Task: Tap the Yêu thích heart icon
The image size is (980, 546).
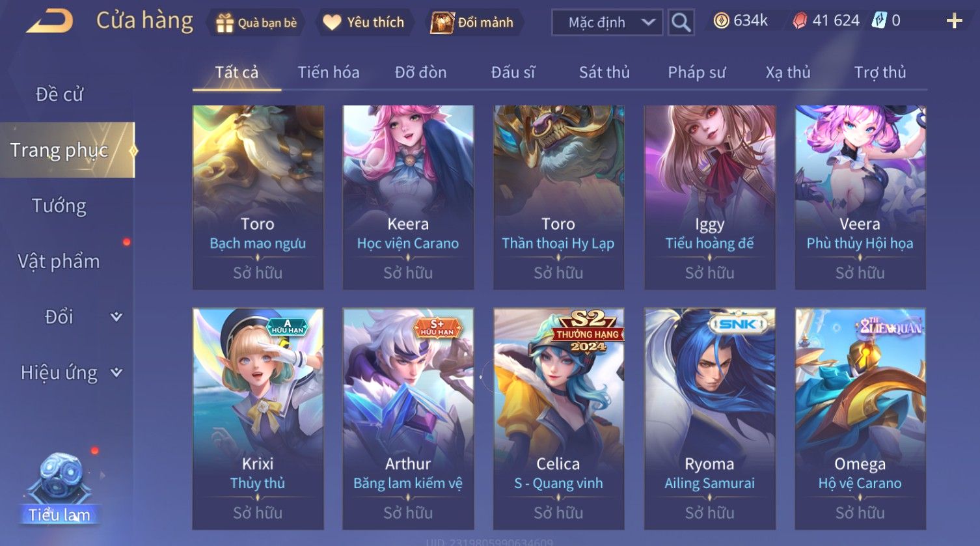Action: pyautogui.click(x=332, y=23)
